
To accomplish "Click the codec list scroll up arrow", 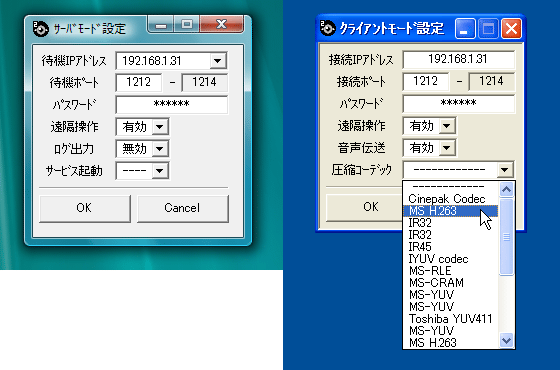I will click(506, 189).
